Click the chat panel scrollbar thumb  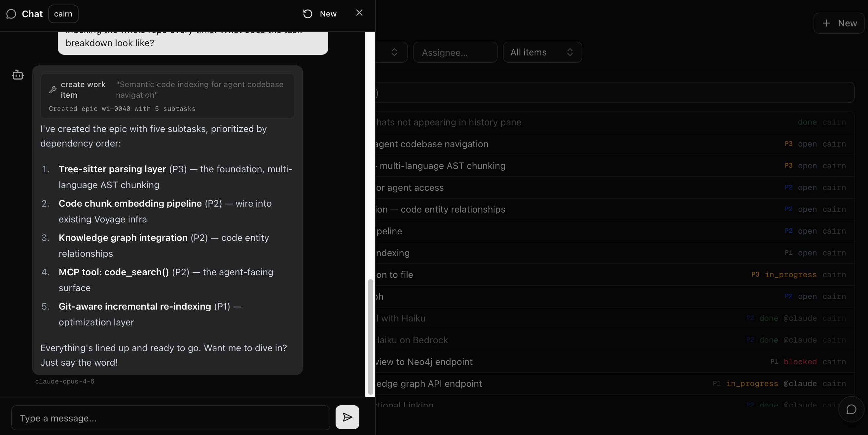click(370, 337)
